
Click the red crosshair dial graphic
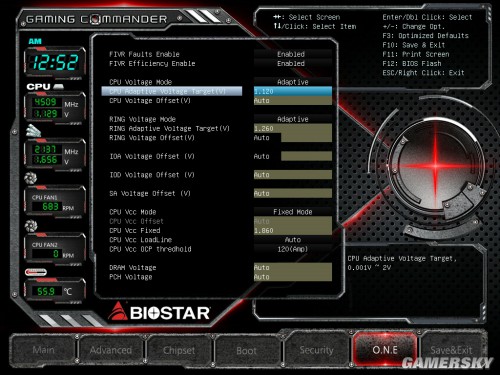pos(435,166)
